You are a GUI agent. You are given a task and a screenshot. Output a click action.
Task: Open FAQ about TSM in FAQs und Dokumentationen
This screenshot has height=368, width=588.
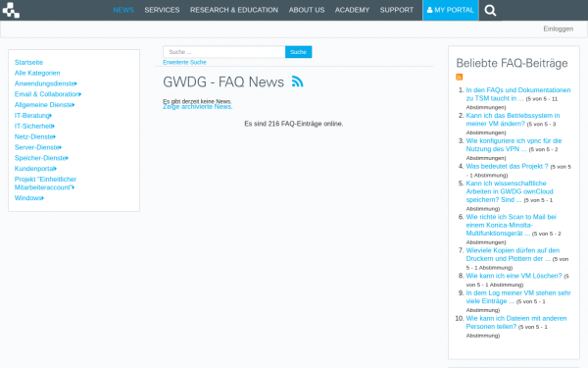(x=517, y=94)
